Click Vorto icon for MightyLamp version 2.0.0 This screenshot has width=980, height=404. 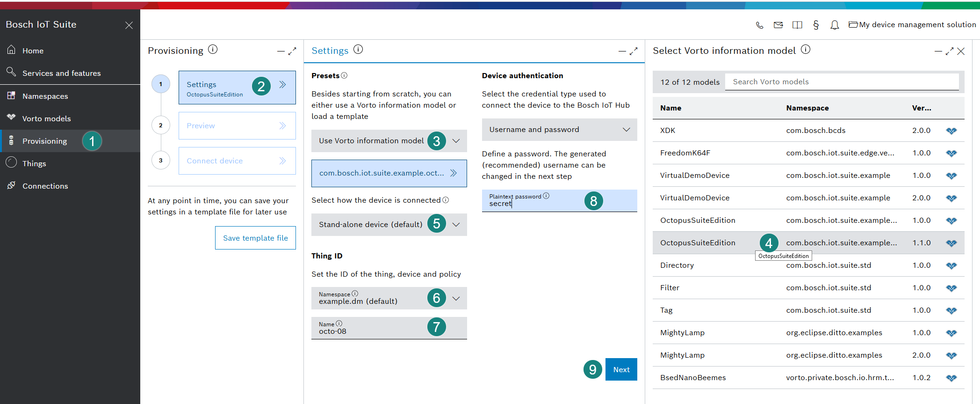point(951,355)
